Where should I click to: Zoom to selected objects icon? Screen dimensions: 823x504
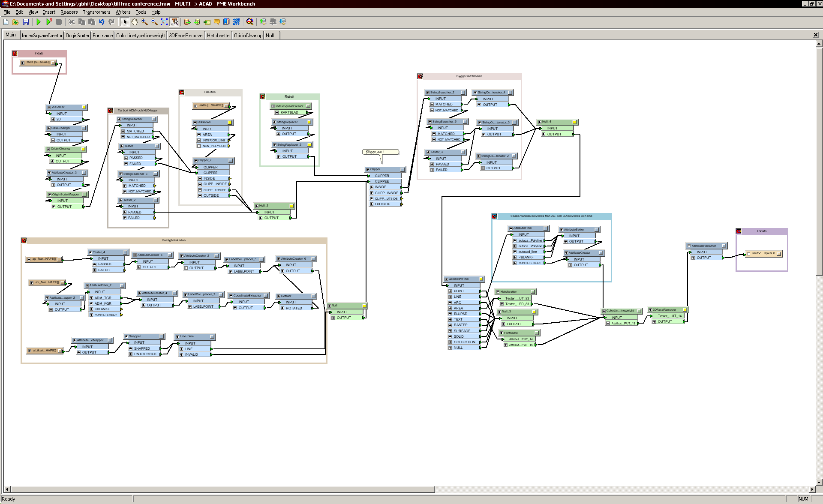[x=174, y=22]
